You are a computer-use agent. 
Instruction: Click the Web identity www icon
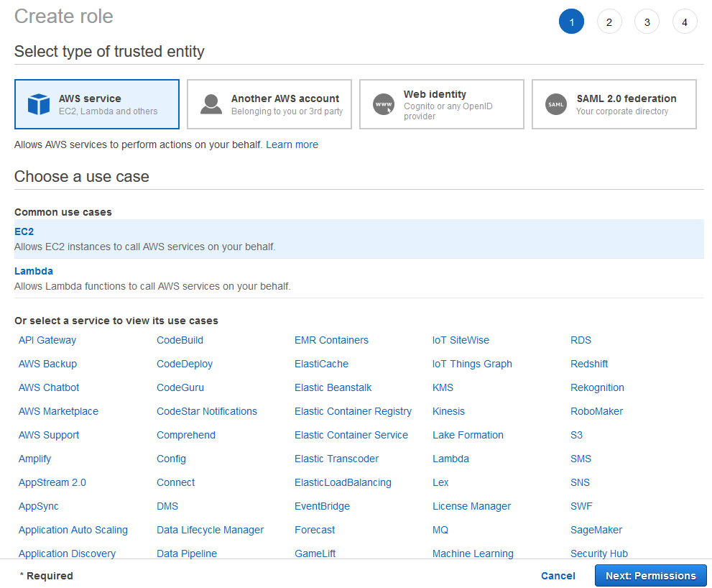[384, 104]
